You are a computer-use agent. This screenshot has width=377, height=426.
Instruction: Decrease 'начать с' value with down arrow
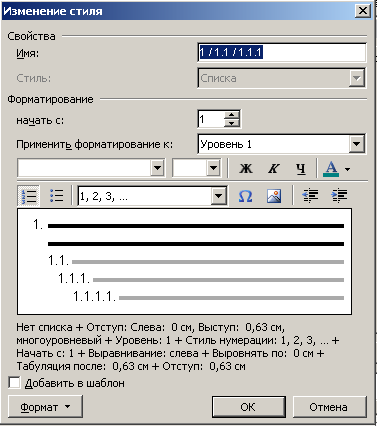(x=232, y=123)
